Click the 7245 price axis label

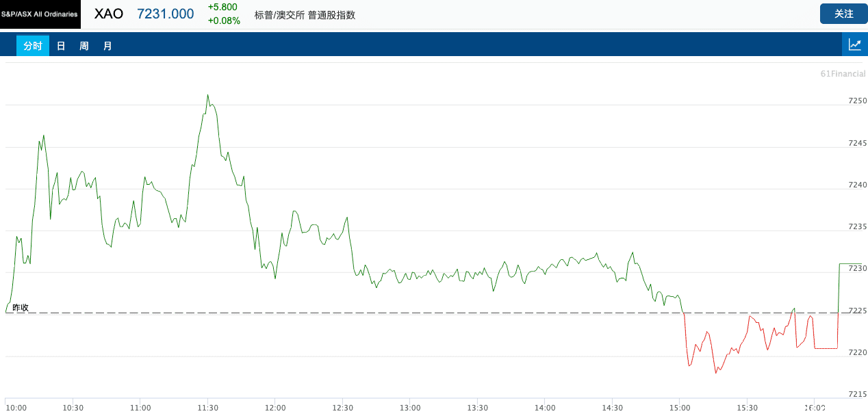857,143
